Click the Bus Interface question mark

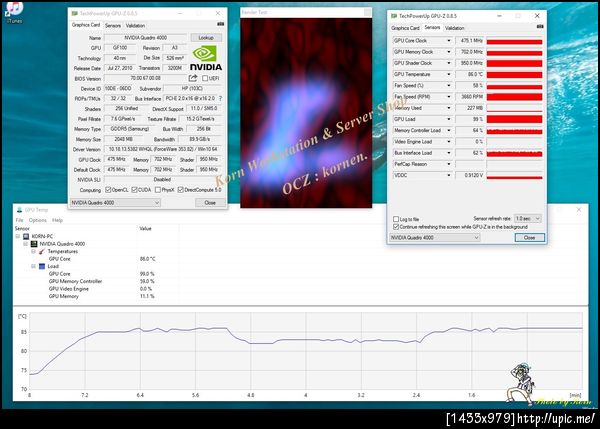[220, 98]
